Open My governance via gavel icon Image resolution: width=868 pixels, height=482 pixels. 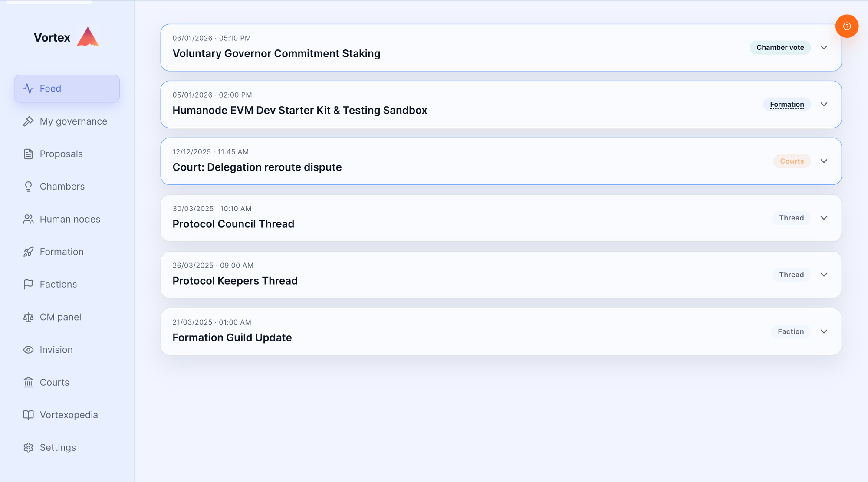click(x=28, y=121)
